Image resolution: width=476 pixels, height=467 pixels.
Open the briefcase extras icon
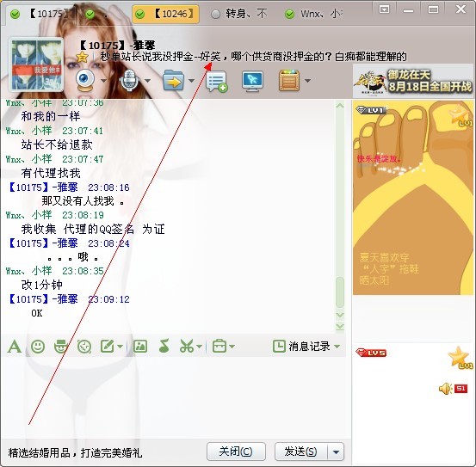[x=219, y=346]
